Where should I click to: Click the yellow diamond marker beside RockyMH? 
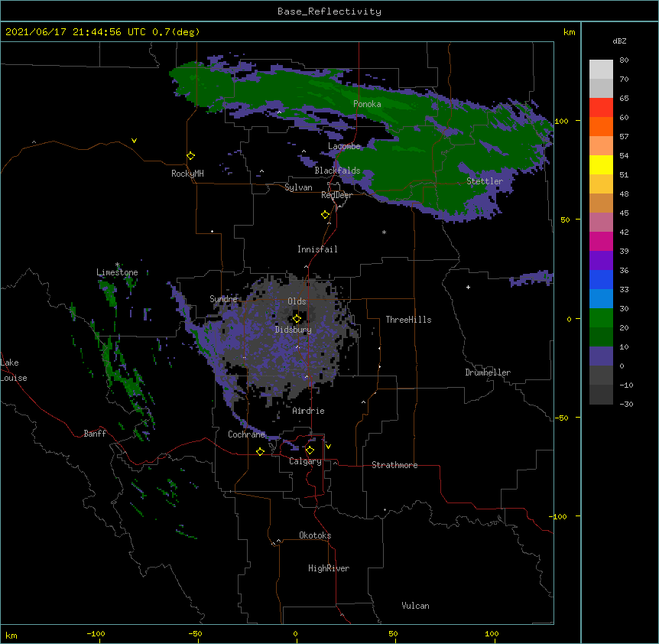[191, 156]
